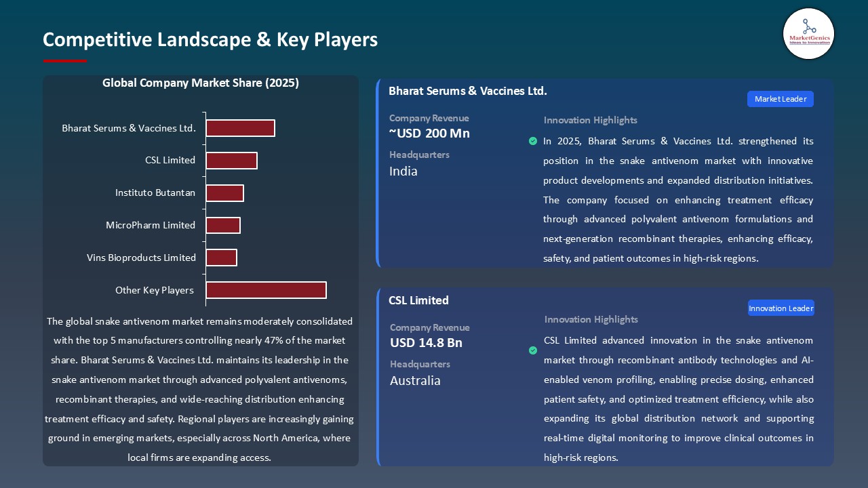
Task: Toggle the Market Leader badge
Action: pos(780,99)
